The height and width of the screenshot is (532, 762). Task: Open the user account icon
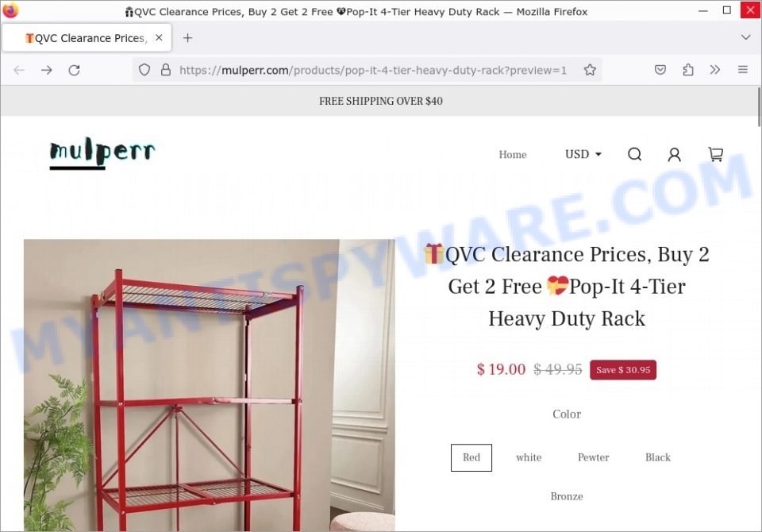point(674,155)
